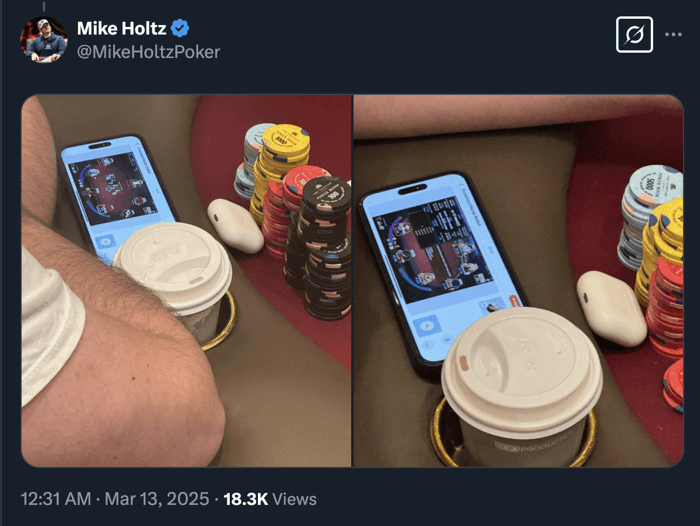Open Mike Holtz's profile avatar
This screenshot has height=526, width=700.
tap(43, 40)
